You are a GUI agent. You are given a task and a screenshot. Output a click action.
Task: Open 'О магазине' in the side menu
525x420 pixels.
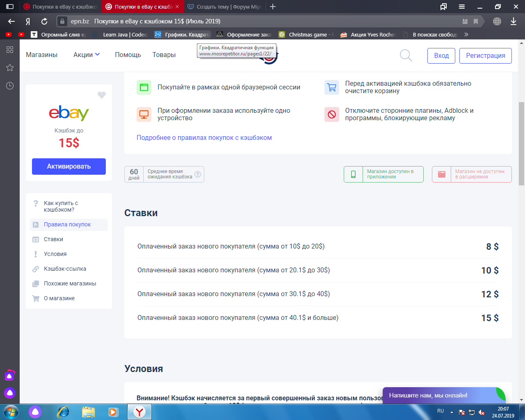point(69,298)
